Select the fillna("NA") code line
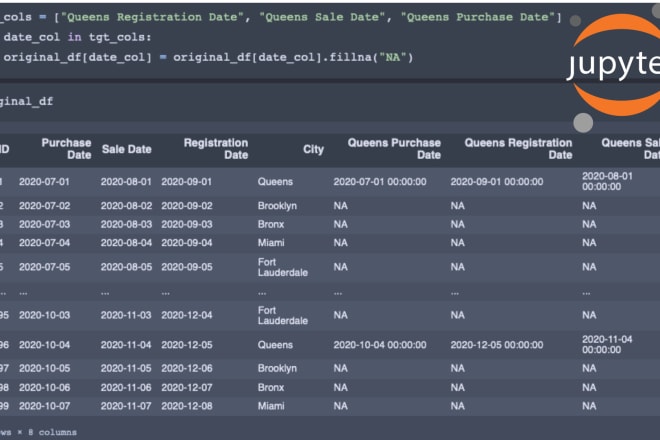The height and width of the screenshot is (440, 660). [208, 57]
